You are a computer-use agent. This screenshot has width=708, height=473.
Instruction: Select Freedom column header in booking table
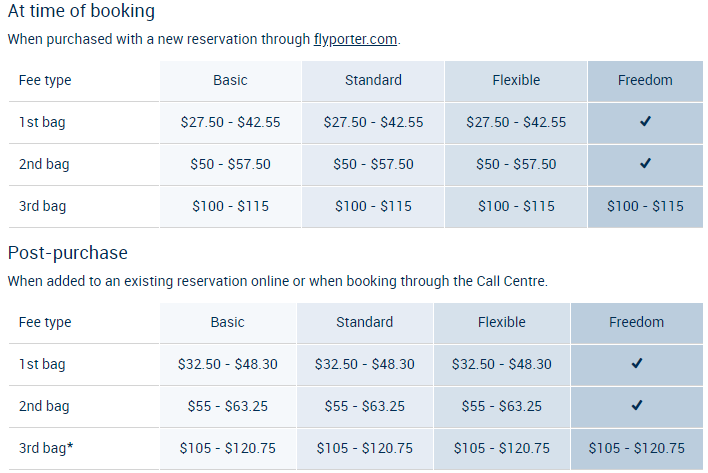[x=645, y=80]
